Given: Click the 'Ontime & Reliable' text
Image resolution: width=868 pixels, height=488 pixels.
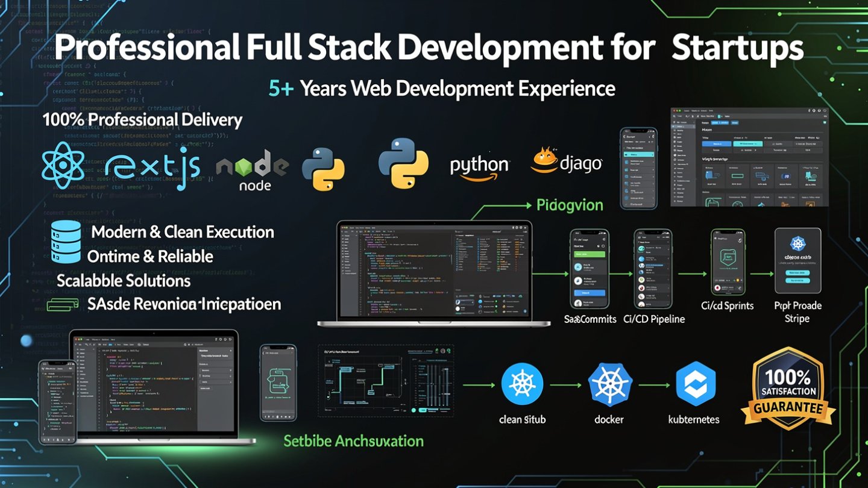Looking at the screenshot, I should (150, 256).
